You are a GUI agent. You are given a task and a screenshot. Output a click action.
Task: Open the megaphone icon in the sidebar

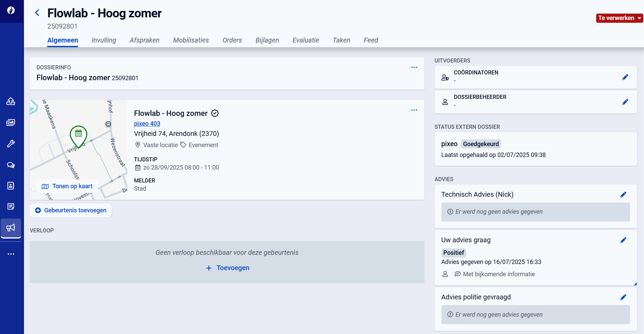pos(11,228)
